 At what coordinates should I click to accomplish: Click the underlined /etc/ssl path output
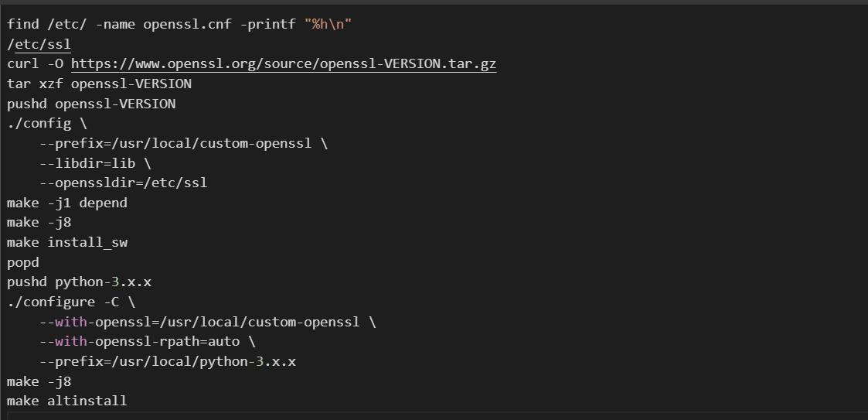point(39,44)
